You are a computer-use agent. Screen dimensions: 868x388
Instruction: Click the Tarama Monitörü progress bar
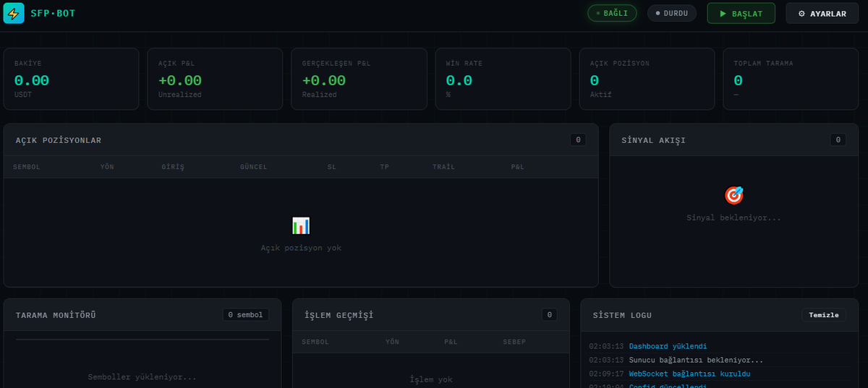coord(142,339)
